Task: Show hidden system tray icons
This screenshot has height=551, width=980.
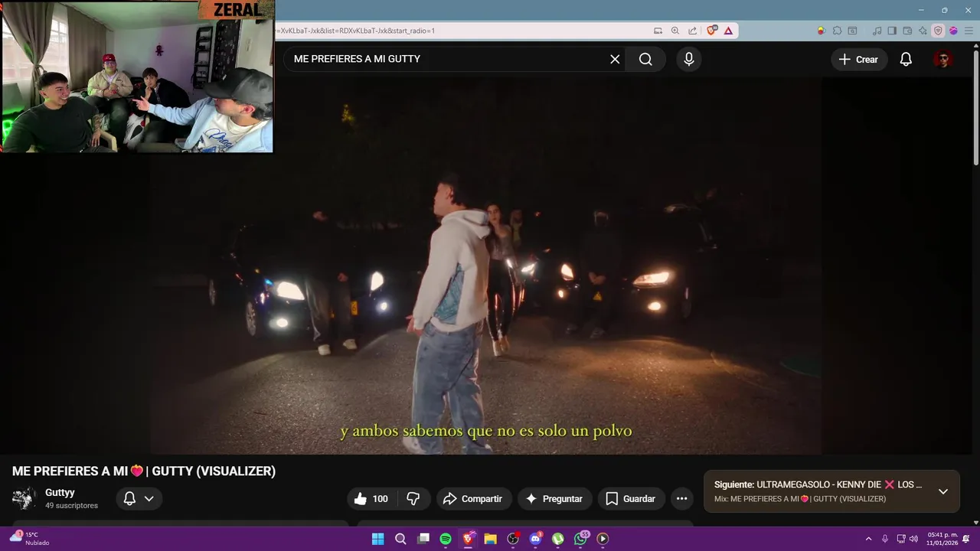Action: coord(868,539)
